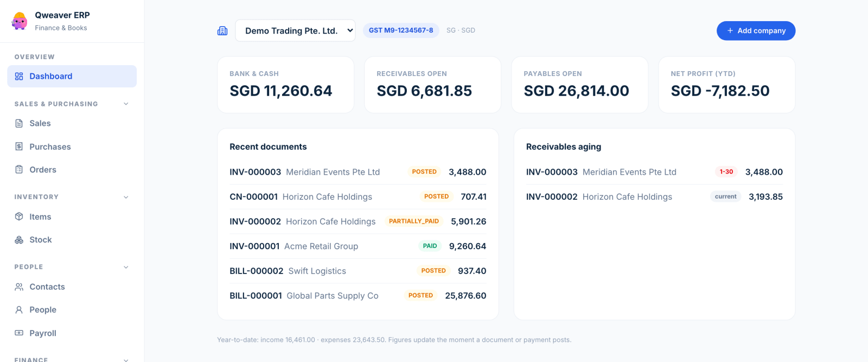The height and width of the screenshot is (362, 868).
Task: Click the Receivables Open card
Action: coord(432,85)
